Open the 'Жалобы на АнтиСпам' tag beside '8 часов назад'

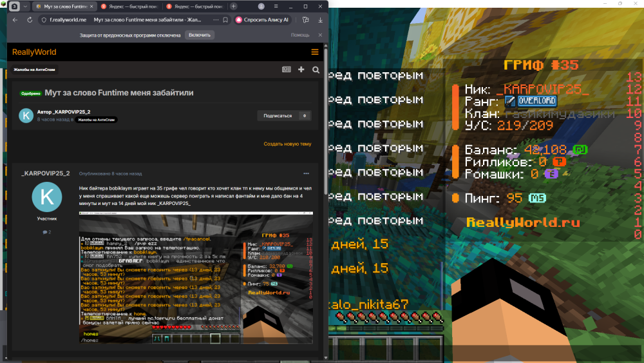pos(97,120)
